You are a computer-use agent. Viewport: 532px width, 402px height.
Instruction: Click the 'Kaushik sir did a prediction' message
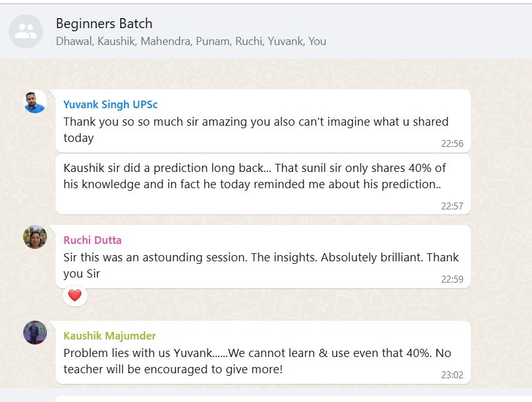tap(263, 184)
